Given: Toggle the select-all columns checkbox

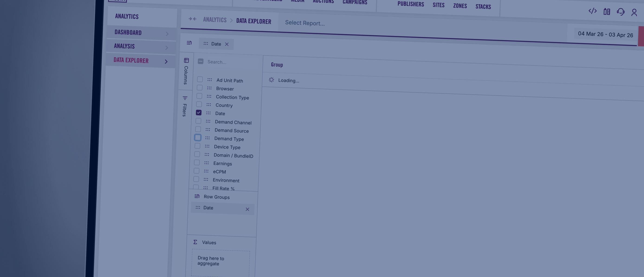Looking at the screenshot, I should 201,61.
